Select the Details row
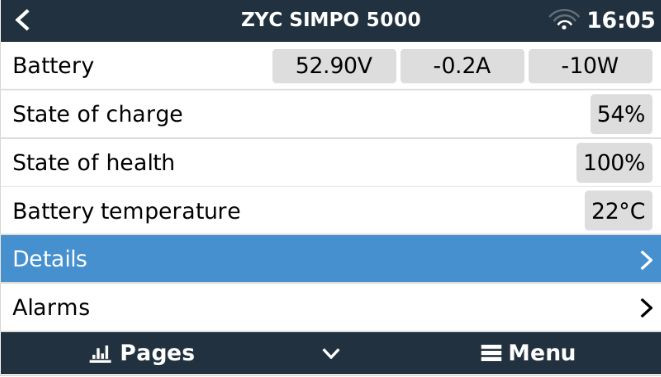661x377 pixels. [330, 259]
